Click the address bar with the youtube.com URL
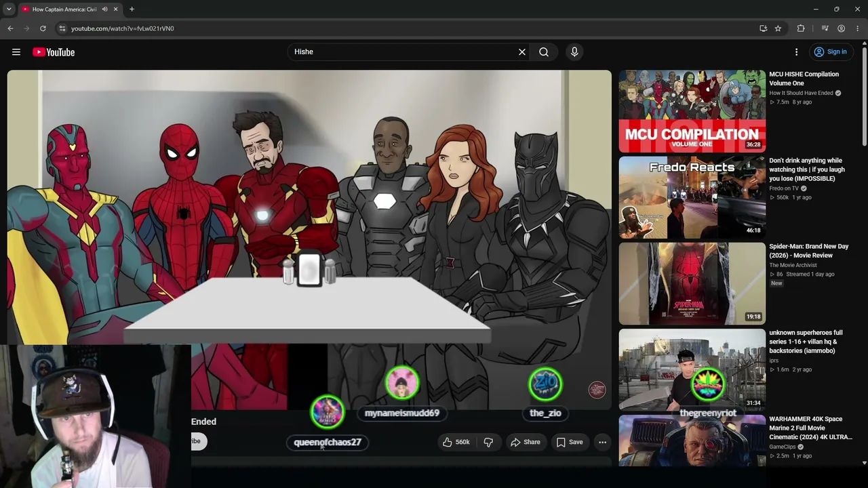 (407, 28)
